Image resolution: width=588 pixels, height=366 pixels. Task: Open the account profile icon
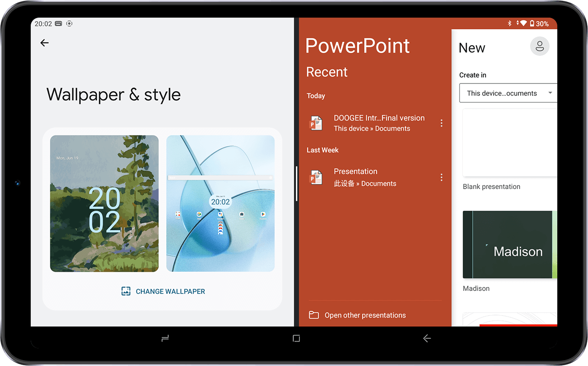(539, 46)
